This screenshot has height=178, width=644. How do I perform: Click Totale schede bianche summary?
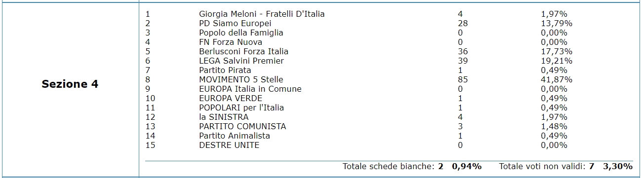(x=412, y=166)
